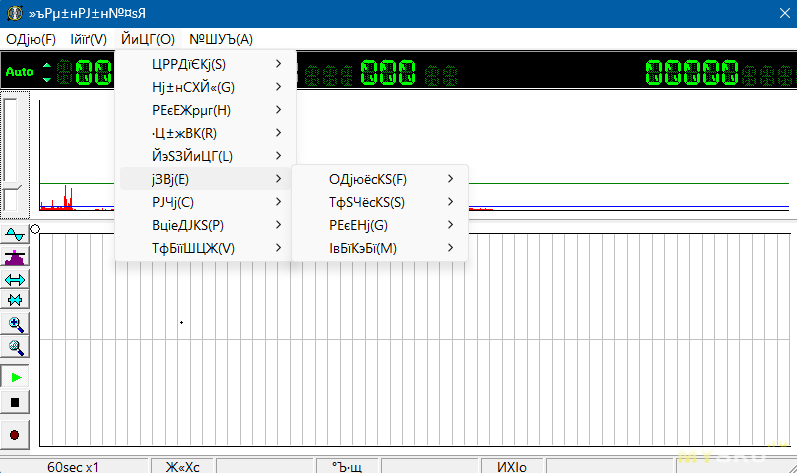Click the Auto down arrow stepper
797x473 pixels.
[x=47, y=79]
